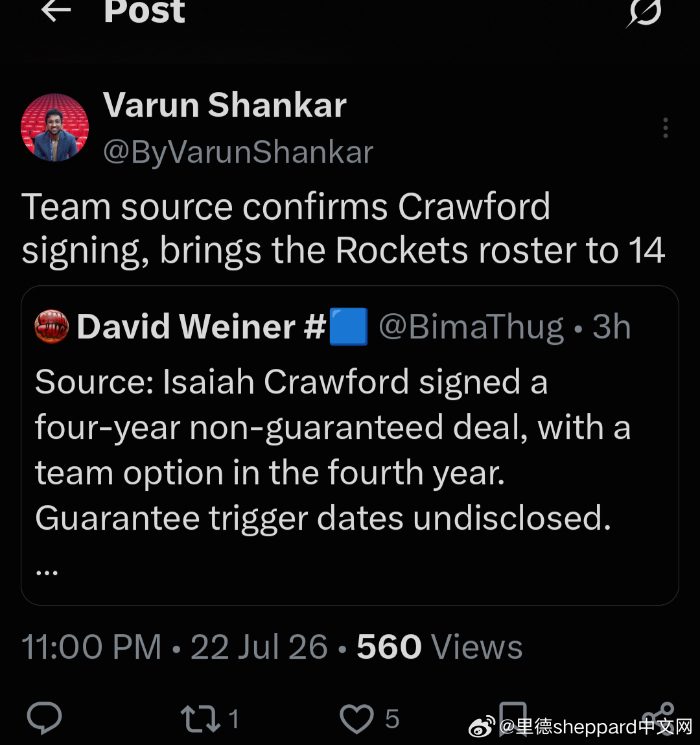This screenshot has width=700, height=745.
Task: Tap the like count number 5
Action: (392, 718)
